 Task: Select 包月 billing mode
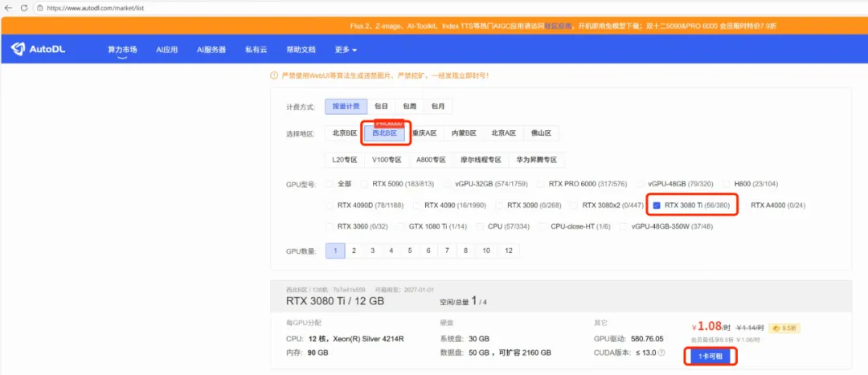438,106
